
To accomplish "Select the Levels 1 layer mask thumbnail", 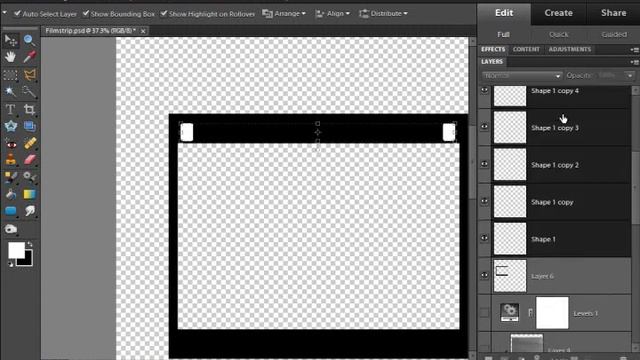I will [552, 313].
